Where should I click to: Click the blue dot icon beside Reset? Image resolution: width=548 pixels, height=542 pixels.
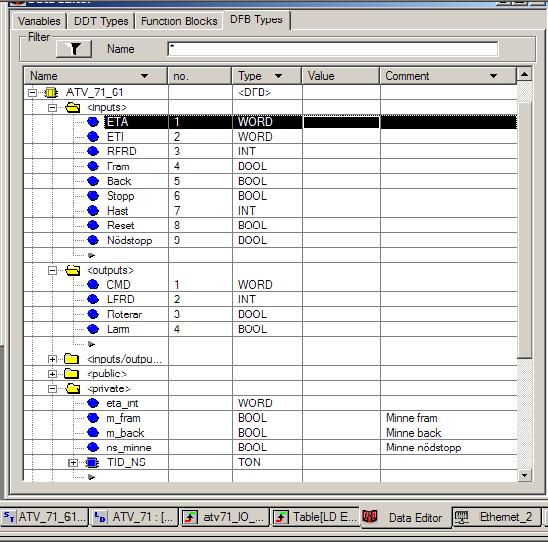point(93,225)
